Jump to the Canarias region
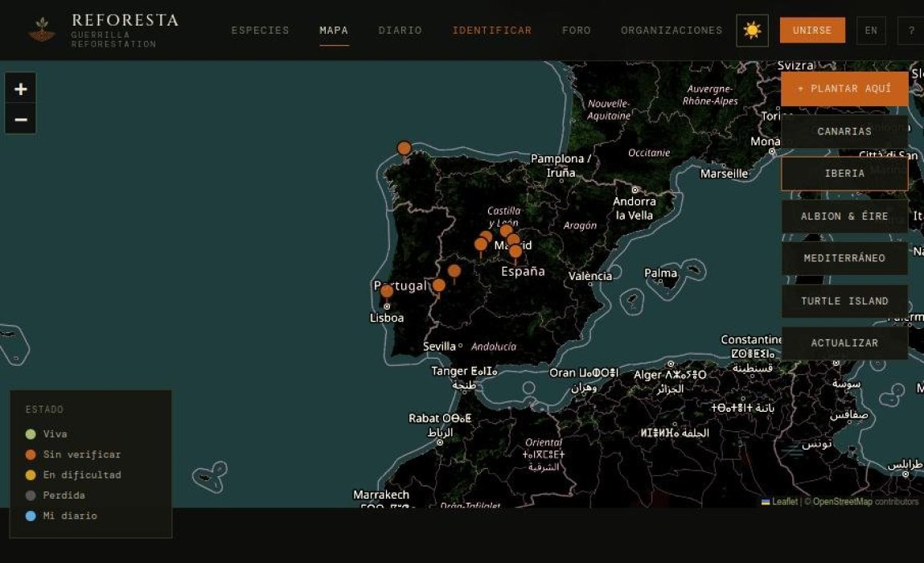This screenshot has height=563, width=924. coord(844,131)
